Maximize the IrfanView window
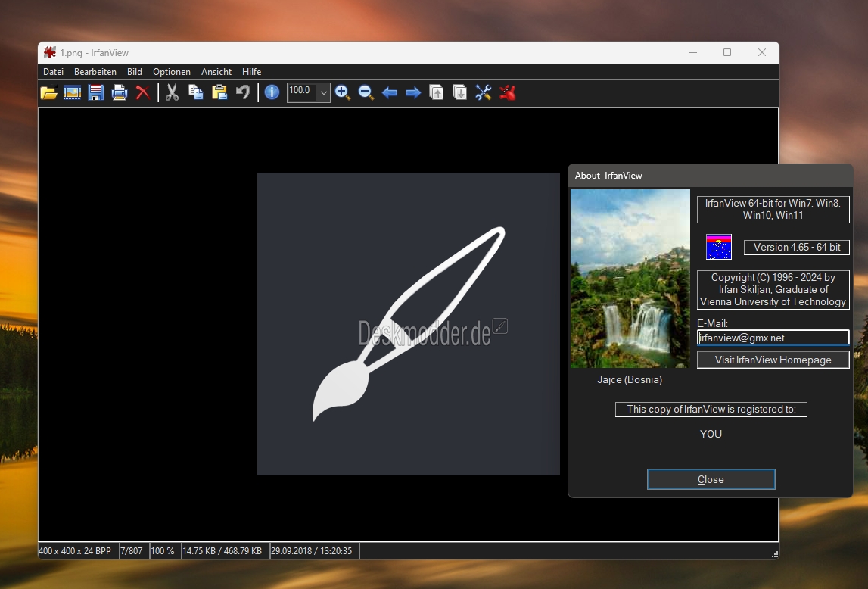This screenshot has height=589, width=868. (x=727, y=52)
